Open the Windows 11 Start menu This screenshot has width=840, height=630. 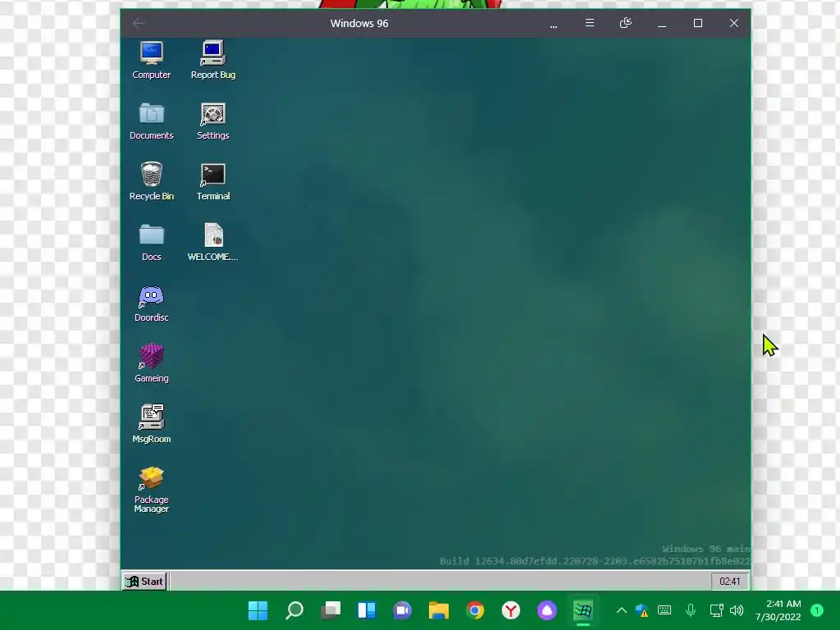258,610
